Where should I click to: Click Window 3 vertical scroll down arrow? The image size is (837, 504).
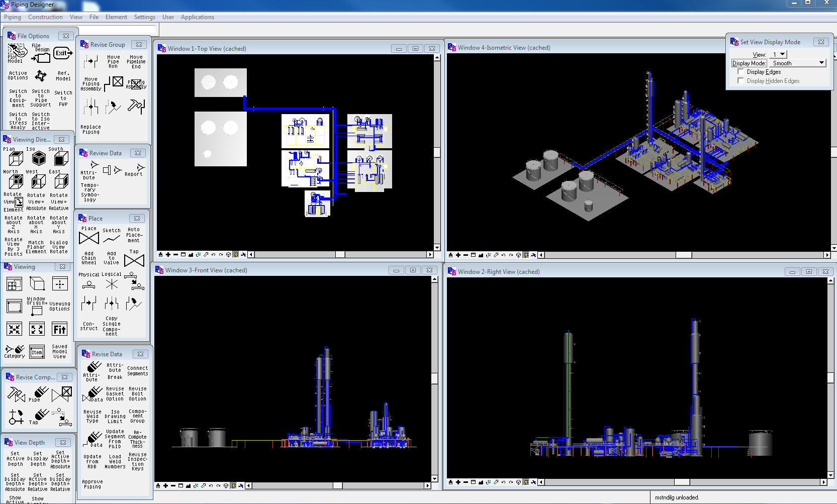[x=435, y=479]
